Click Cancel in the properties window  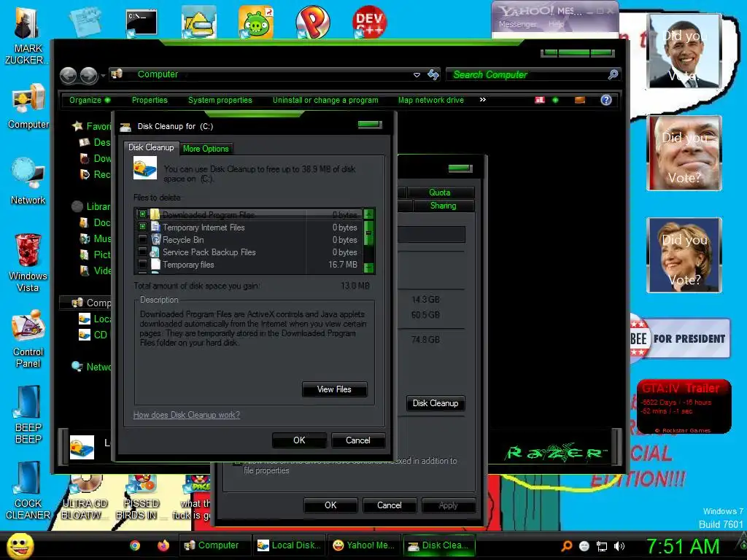pyautogui.click(x=390, y=505)
